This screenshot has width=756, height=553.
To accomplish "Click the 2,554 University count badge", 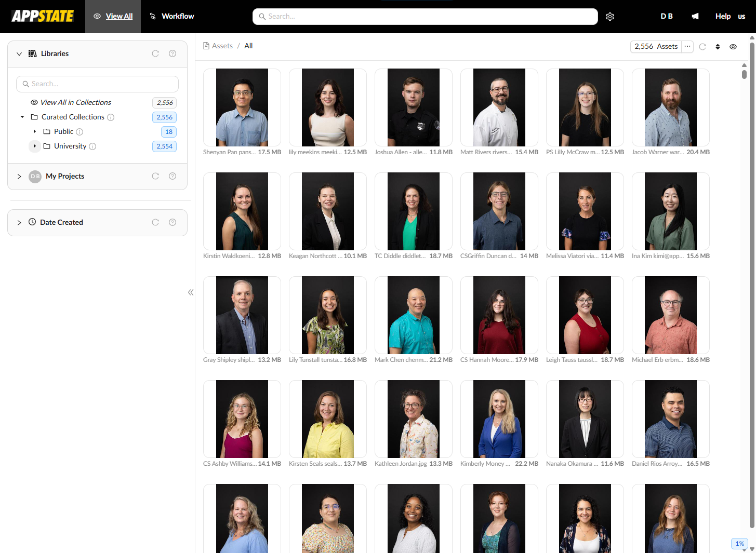I will [165, 146].
